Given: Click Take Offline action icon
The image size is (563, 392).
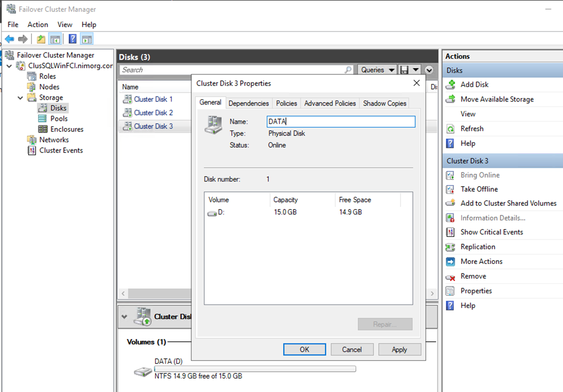Looking at the screenshot, I should click(450, 190).
